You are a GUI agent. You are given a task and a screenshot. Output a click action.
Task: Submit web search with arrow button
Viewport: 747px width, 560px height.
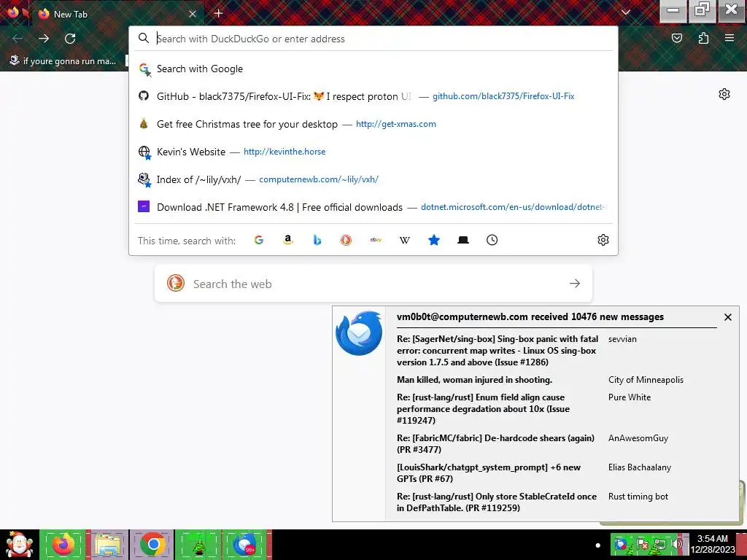coord(575,284)
